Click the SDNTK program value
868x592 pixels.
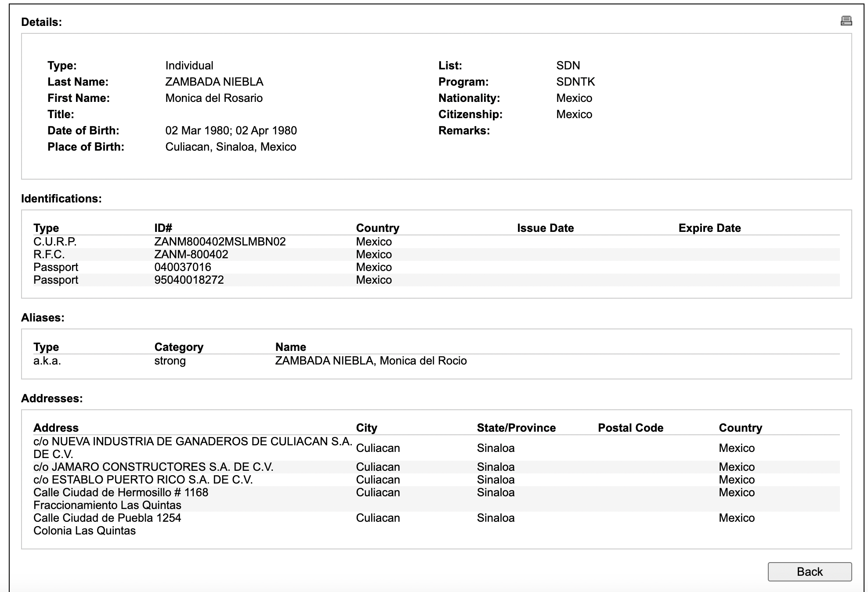575,82
